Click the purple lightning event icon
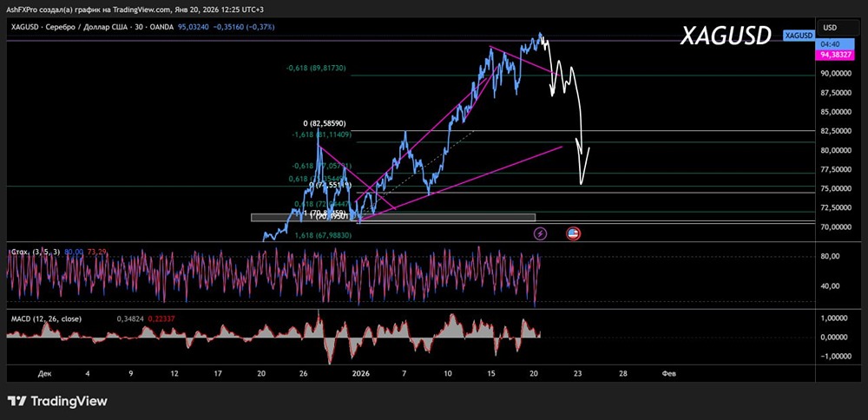The height and width of the screenshot is (420, 868). coord(540,233)
